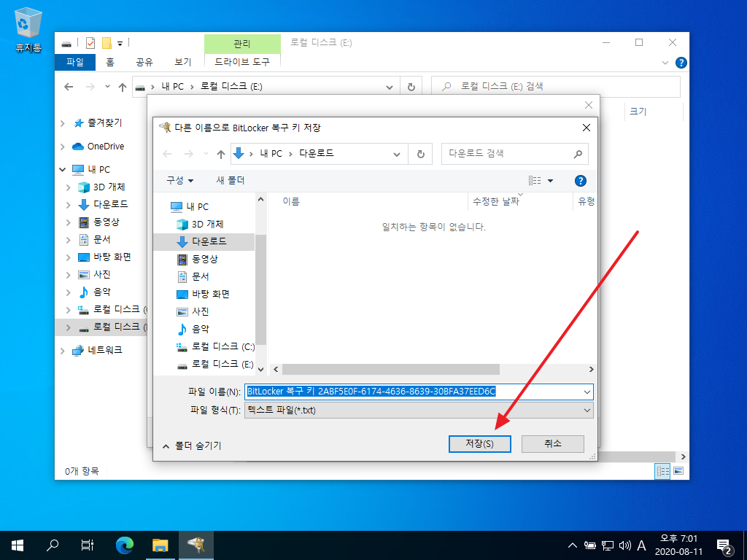
Task: Open the notification center icon
Action: click(x=724, y=546)
